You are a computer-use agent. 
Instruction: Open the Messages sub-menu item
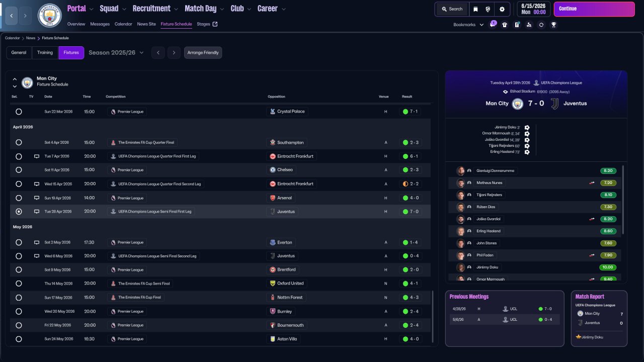(100, 24)
